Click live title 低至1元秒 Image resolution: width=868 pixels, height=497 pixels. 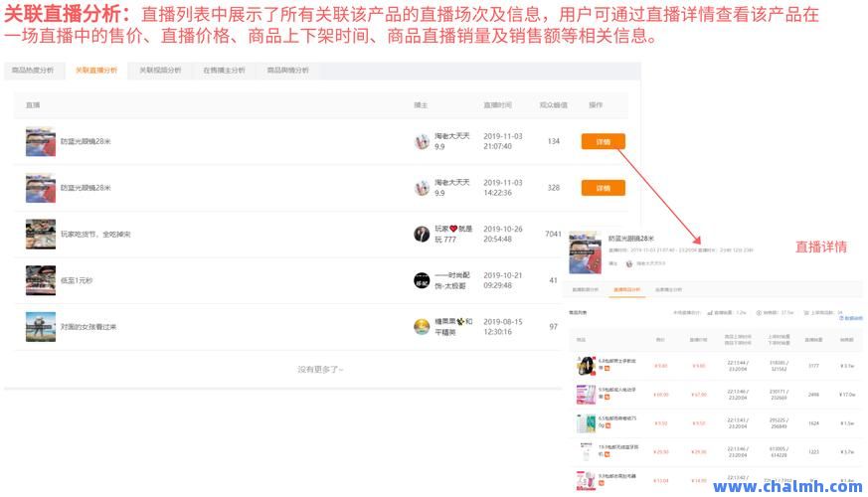[x=77, y=280]
